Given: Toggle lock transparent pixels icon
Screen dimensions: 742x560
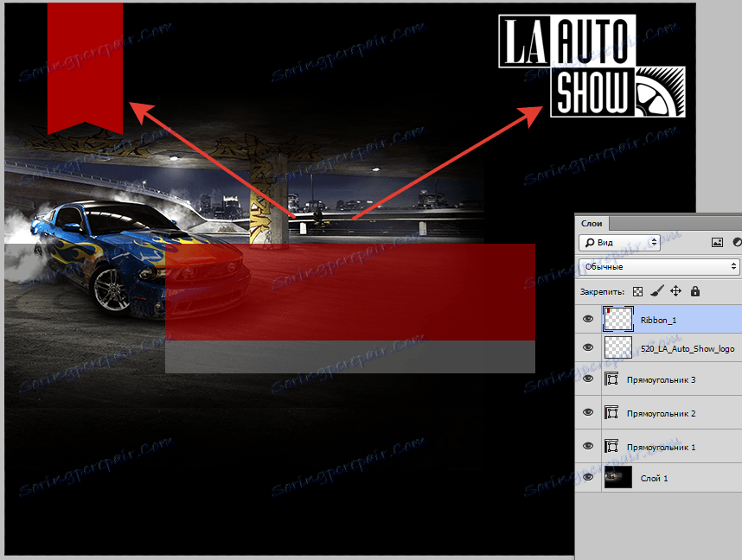Looking at the screenshot, I should (x=637, y=291).
